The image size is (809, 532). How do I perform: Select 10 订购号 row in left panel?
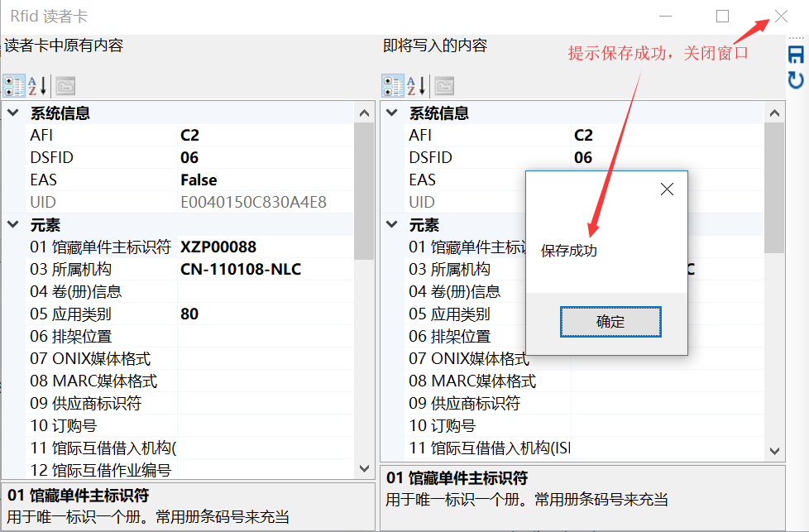point(190,426)
